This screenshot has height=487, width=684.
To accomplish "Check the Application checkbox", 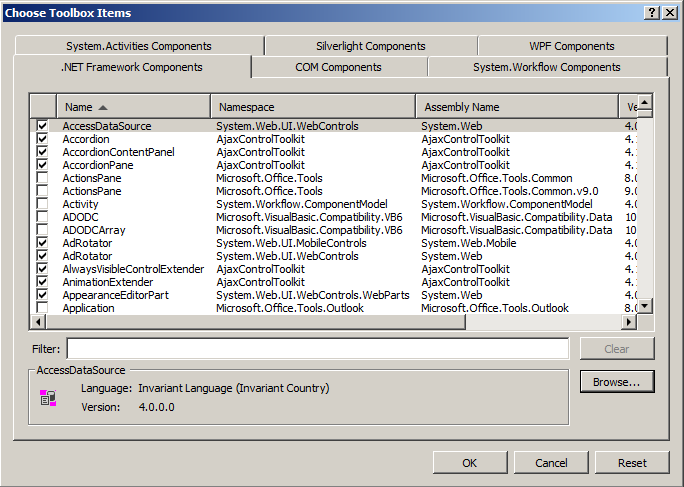I will tap(42, 308).
